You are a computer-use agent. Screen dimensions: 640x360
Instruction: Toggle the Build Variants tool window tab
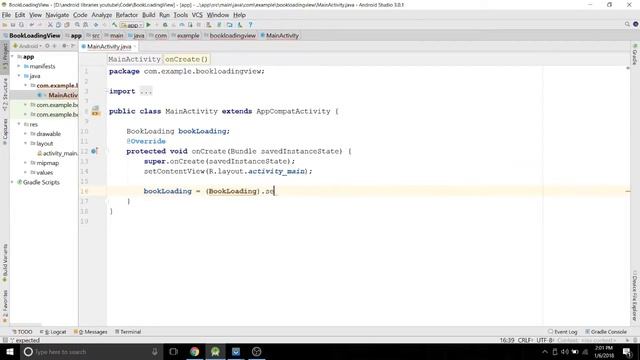(5, 263)
